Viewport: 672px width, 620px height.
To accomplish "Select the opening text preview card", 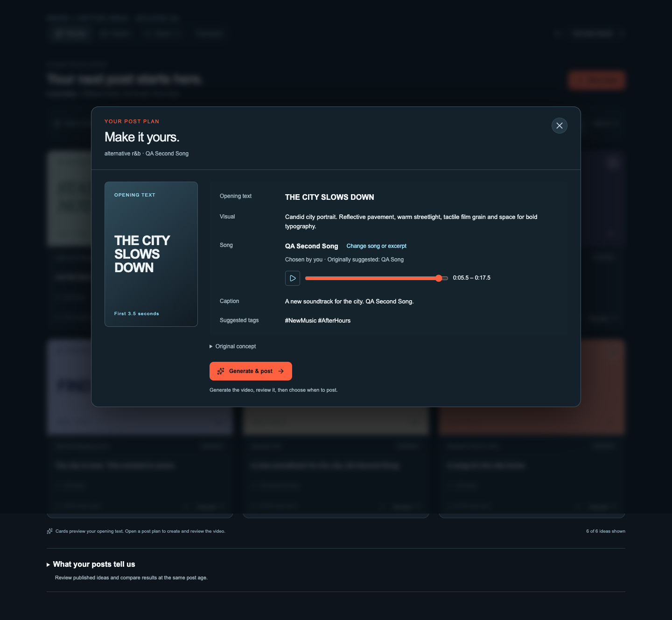I will (x=151, y=254).
